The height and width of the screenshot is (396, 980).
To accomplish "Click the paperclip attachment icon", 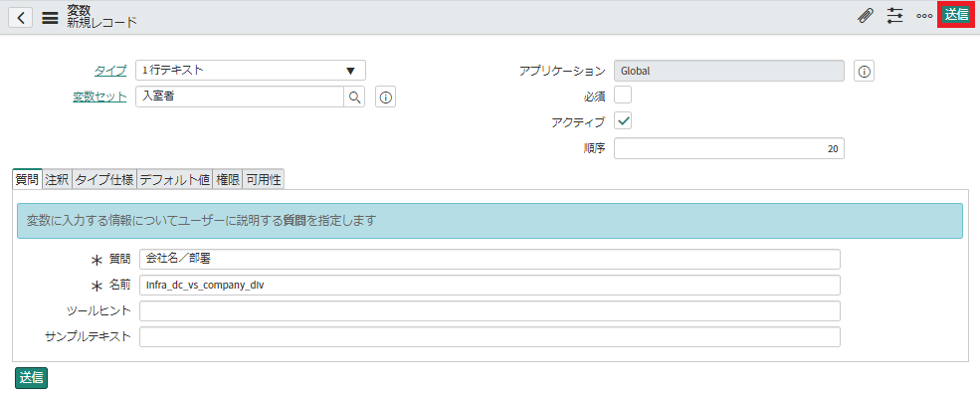I will pyautogui.click(x=865, y=17).
